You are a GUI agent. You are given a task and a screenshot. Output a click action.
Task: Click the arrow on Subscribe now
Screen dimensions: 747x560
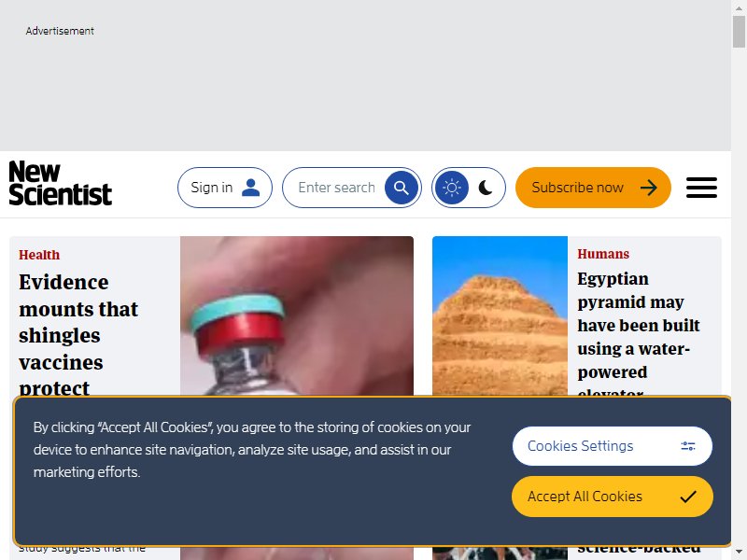[648, 188]
